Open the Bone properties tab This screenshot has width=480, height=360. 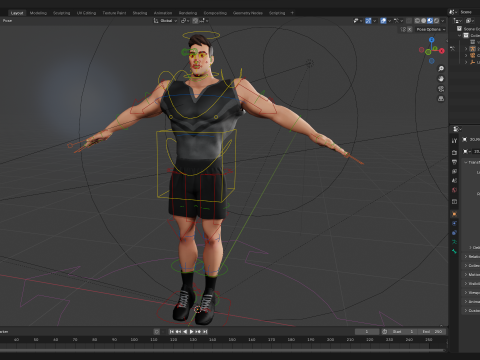click(x=454, y=251)
